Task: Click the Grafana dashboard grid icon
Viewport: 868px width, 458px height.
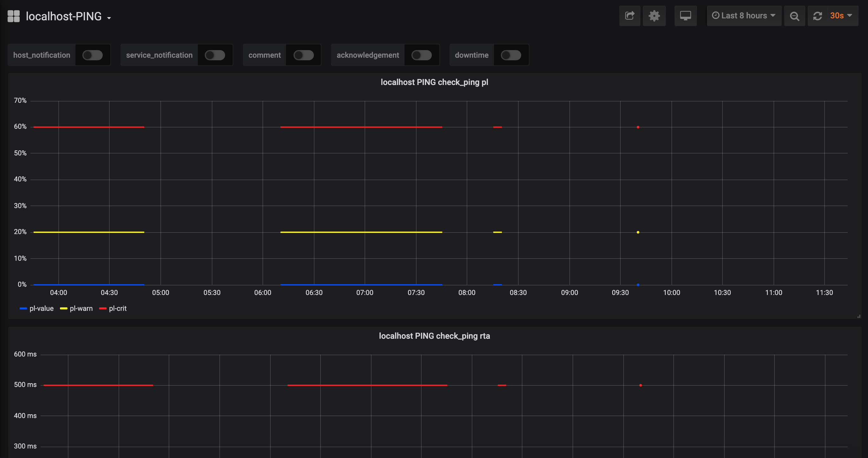Action: click(14, 16)
